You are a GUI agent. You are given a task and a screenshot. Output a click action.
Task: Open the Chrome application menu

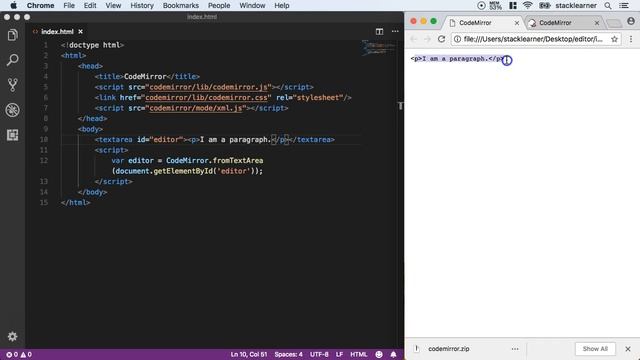click(x=40, y=6)
